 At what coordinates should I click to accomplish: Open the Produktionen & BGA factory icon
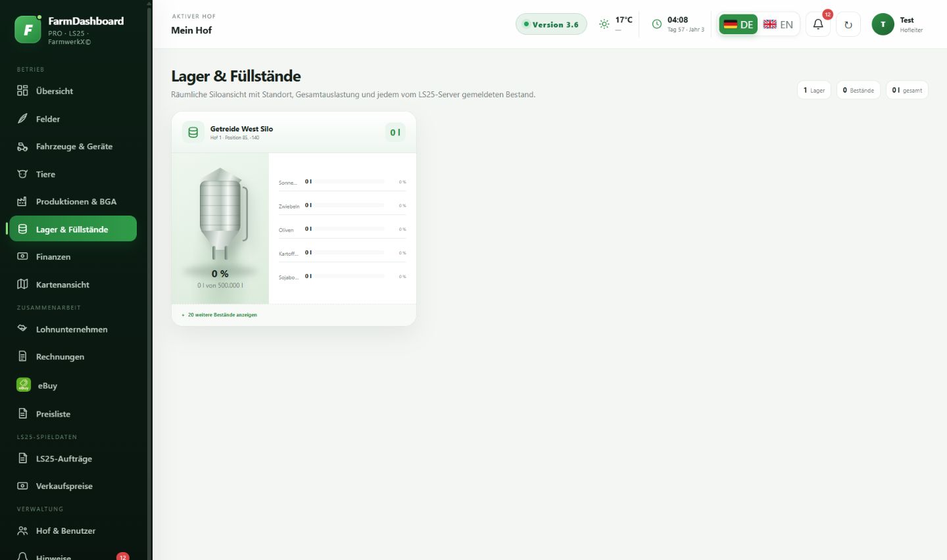click(22, 202)
